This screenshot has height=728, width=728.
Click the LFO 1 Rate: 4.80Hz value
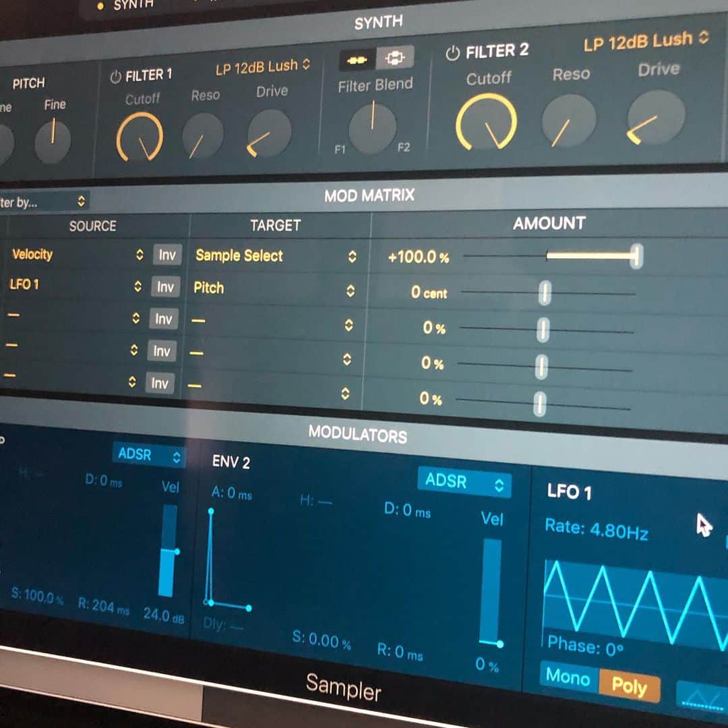coord(596,529)
